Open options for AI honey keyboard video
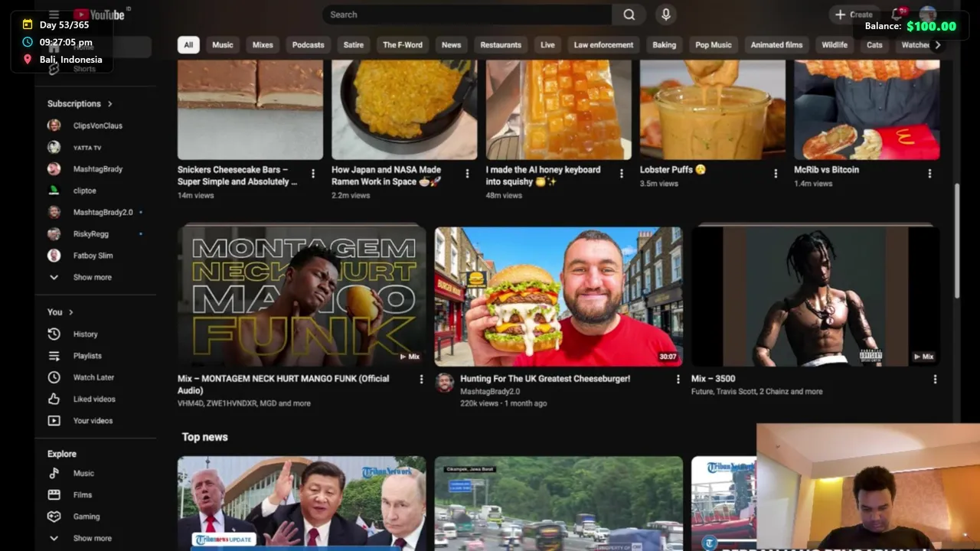The width and height of the screenshot is (980, 551). (x=621, y=174)
